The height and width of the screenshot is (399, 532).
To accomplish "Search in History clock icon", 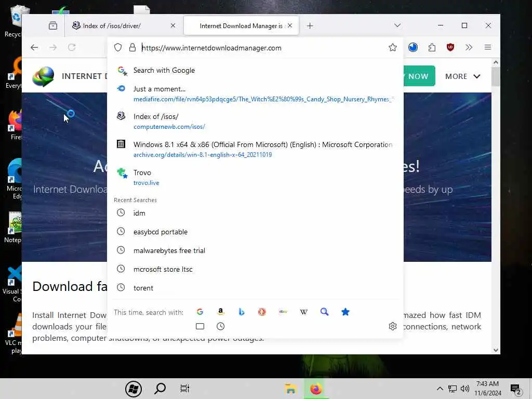I will pyautogui.click(x=220, y=326).
